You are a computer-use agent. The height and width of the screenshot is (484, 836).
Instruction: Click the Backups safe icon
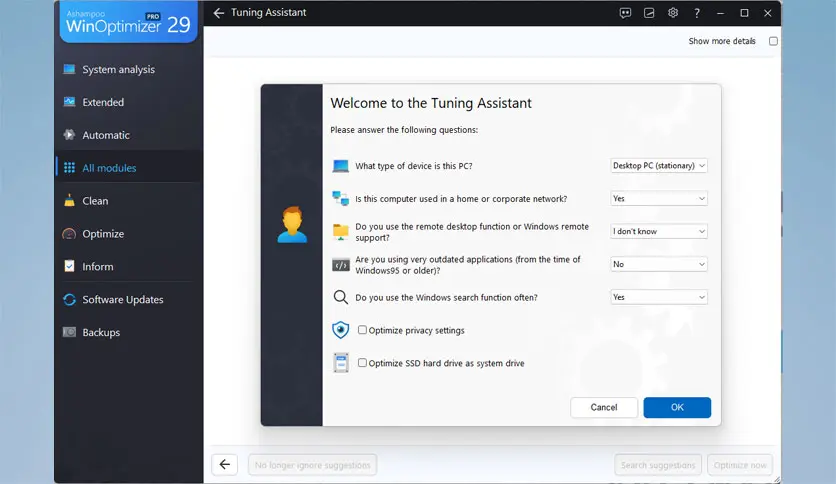(69, 332)
